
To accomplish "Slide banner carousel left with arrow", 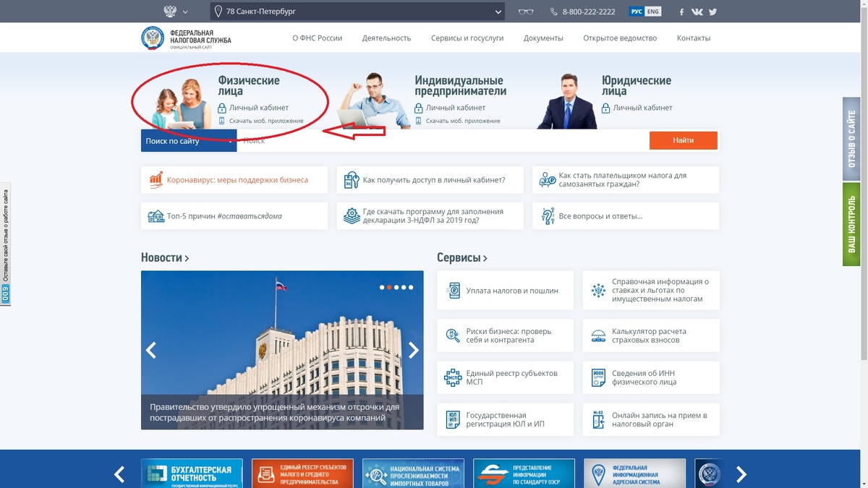I will (119, 474).
